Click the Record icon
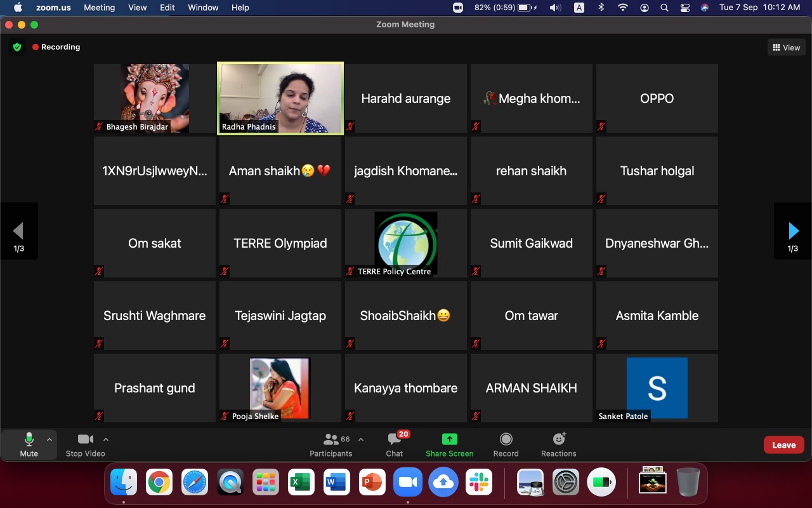Viewport: 812px width, 508px height. [506, 439]
